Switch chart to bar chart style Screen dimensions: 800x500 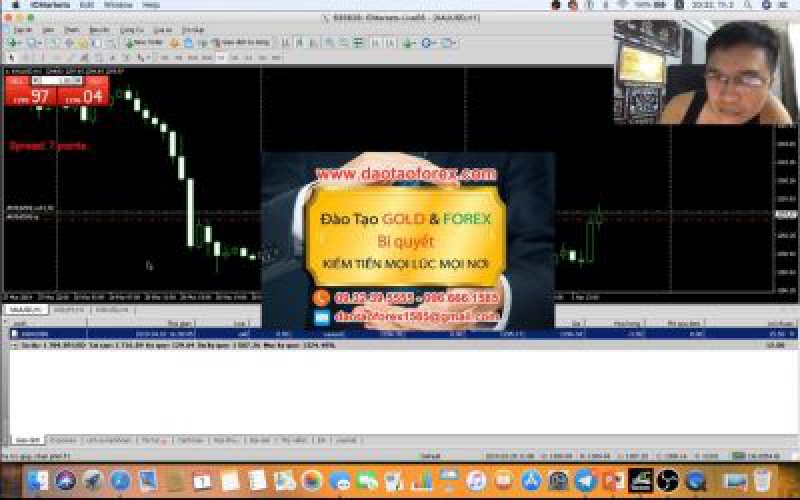point(286,43)
